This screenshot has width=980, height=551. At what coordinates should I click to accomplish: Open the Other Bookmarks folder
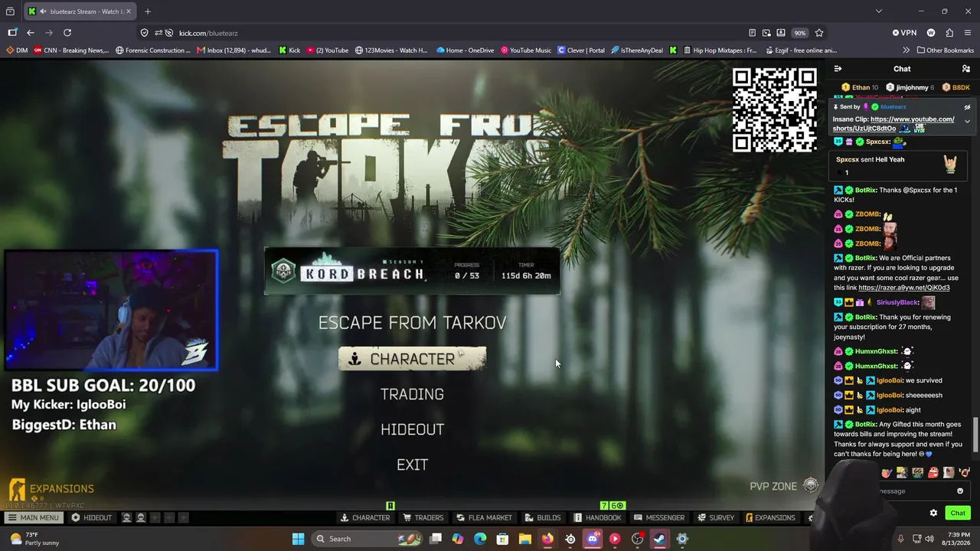click(x=945, y=51)
